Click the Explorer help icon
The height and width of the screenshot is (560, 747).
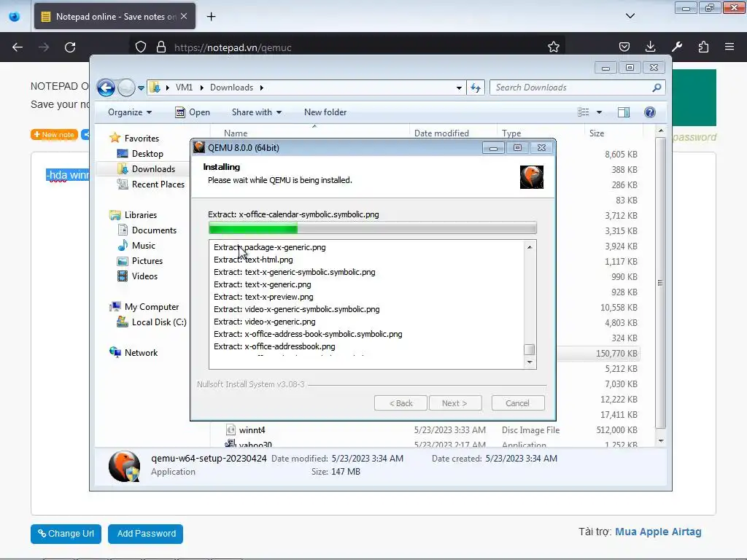(x=650, y=112)
